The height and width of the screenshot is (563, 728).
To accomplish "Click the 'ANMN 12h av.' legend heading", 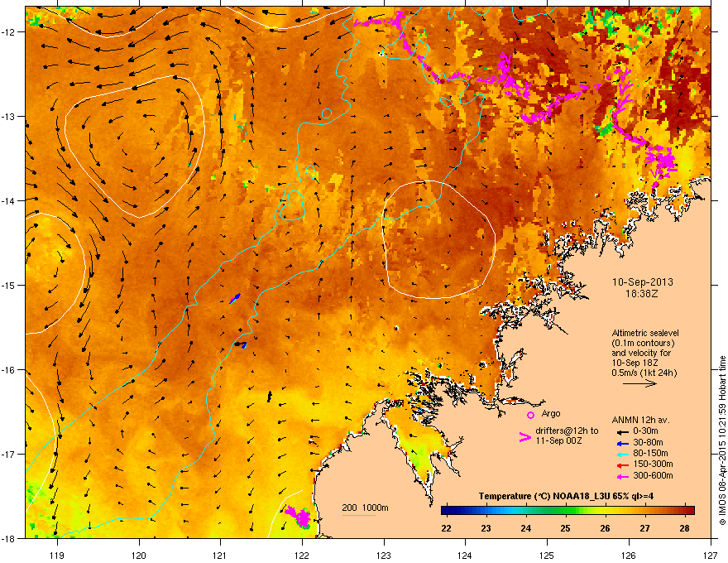I will click(640, 421).
